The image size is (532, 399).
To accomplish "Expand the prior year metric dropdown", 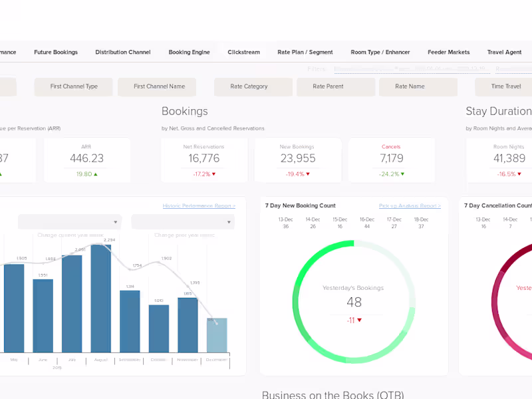I will tap(183, 222).
